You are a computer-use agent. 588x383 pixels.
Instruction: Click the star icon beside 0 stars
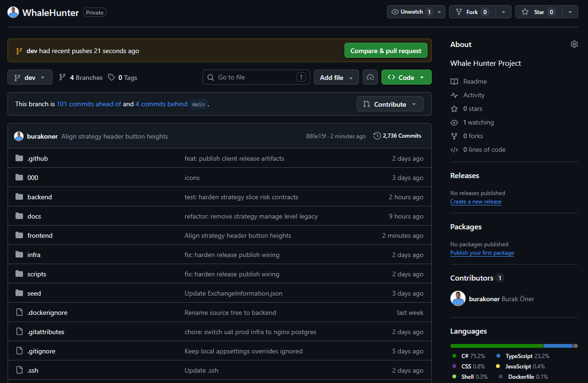(x=454, y=109)
